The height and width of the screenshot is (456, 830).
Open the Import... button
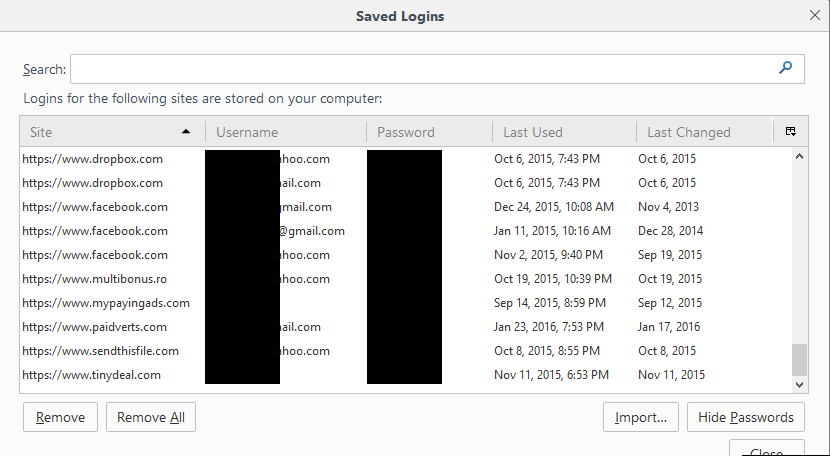click(x=640, y=417)
